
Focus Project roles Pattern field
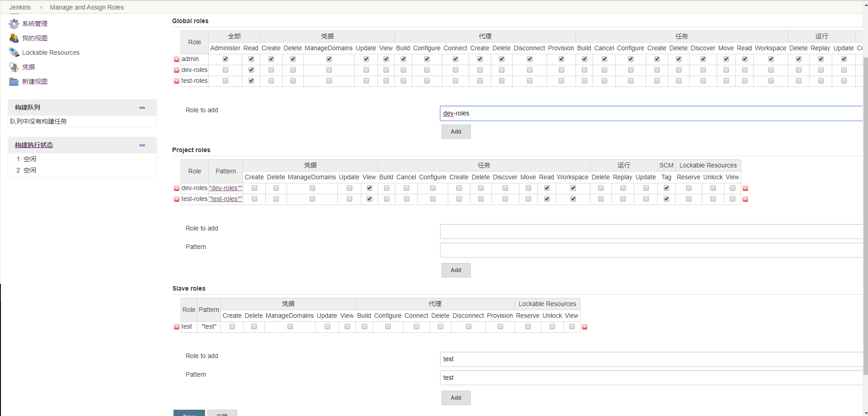pyautogui.click(x=651, y=250)
